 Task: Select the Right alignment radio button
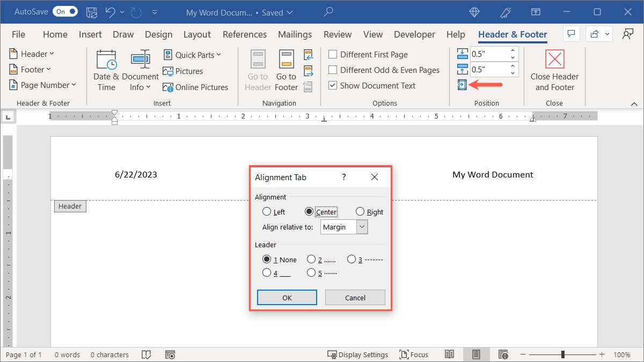click(x=360, y=211)
